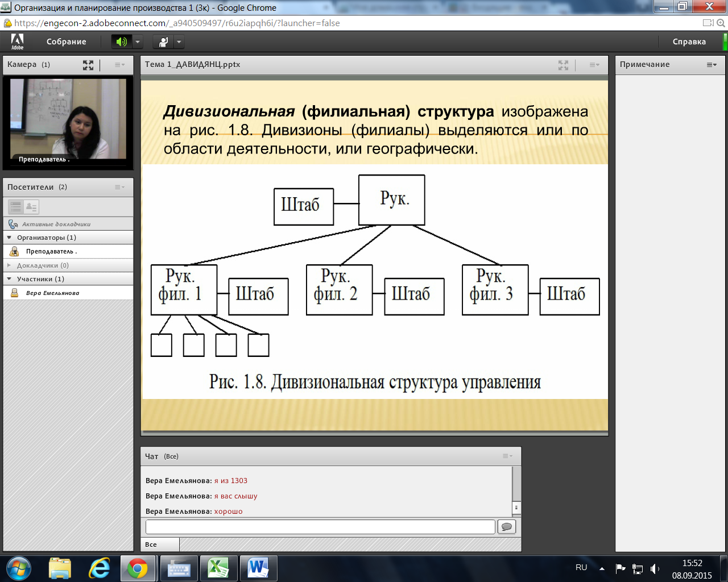Switch to attendee list view icon
The width and height of the screenshot is (728, 582).
pos(16,207)
